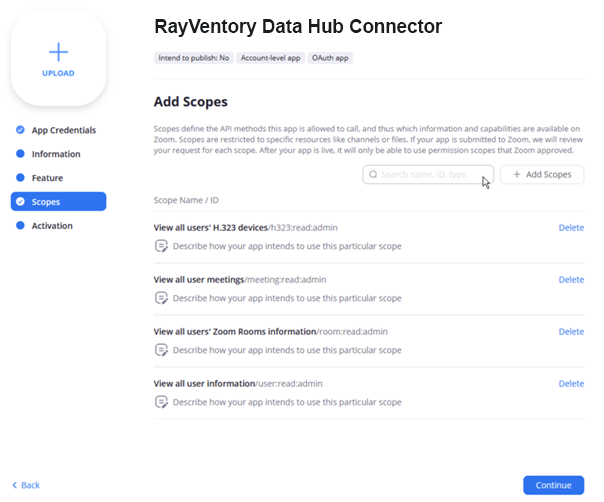604x502 pixels.
Task: Click the back arrow icon at bottom left
Action: (15, 485)
